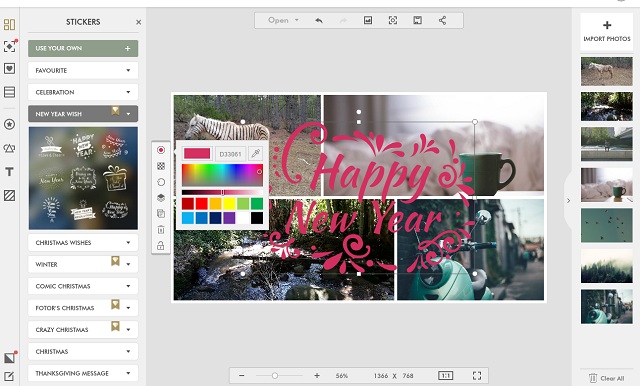
Task: Expand the Fotor's Christmas category
Action: (x=83, y=308)
